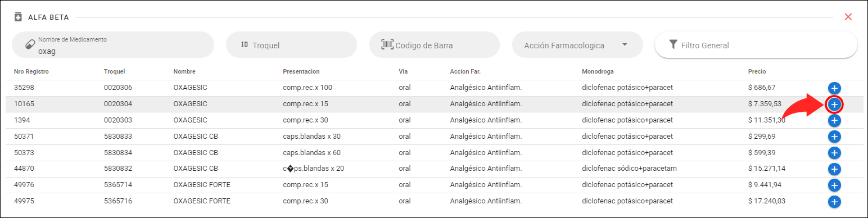The width and height of the screenshot is (868, 218).
Task: Add OXAGESIC FORTE comp.rec.x 15
Action: (x=834, y=185)
